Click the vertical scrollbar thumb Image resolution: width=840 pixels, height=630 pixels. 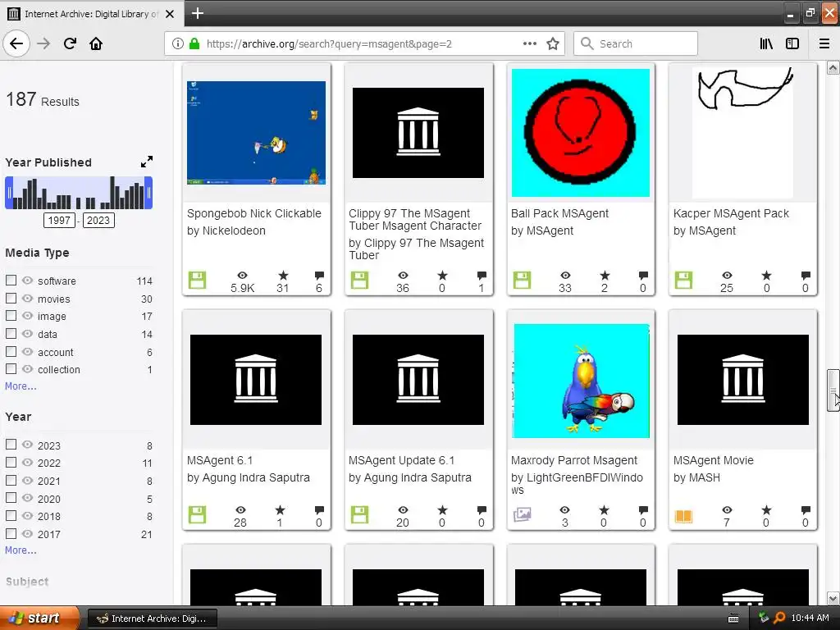pos(833,390)
